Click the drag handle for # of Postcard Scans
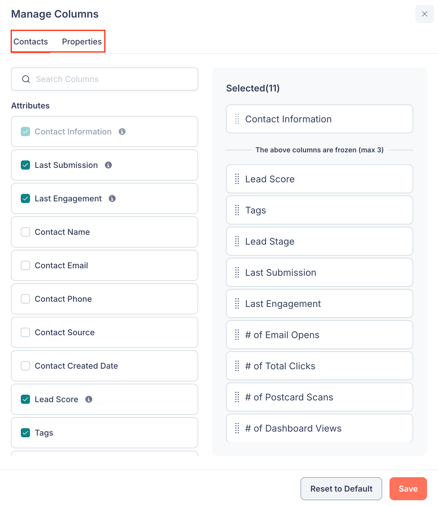This screenshot has width=438, height=506. (x=237, y=397)
